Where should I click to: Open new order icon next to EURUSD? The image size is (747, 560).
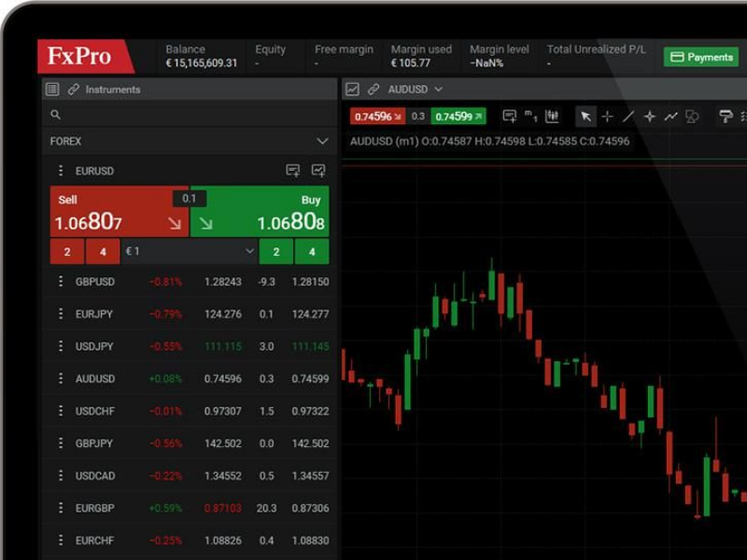click(293, 171)
